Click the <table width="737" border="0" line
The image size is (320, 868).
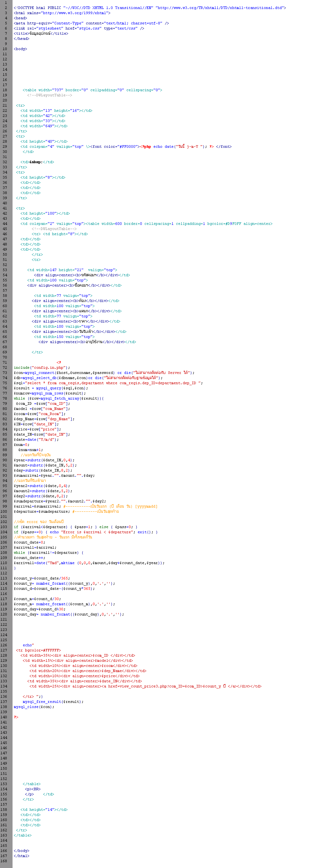92,90
